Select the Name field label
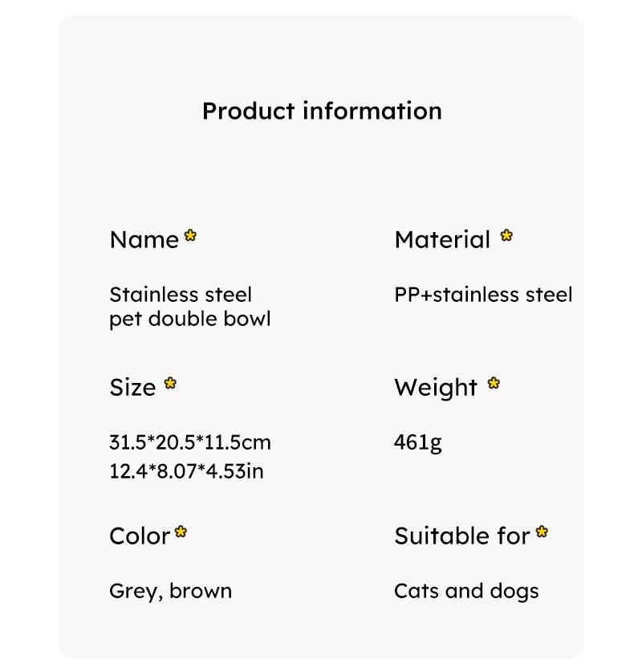The image size is (642, 672). [x=144, y=240]
